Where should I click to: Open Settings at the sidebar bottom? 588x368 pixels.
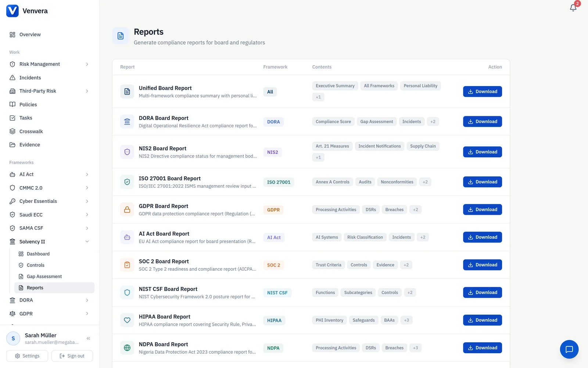pyautogui.click(x=27, y=356)
